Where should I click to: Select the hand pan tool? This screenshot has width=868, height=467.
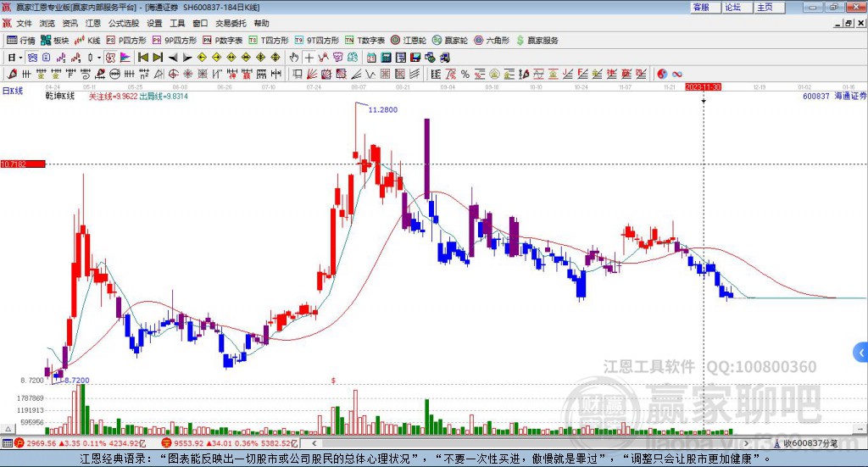293,58
